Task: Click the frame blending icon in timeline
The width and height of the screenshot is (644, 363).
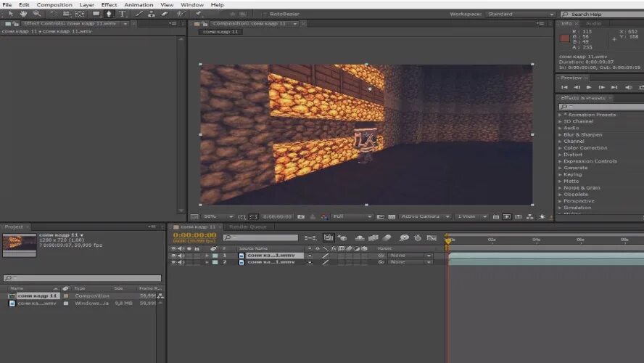Action: 373,238
